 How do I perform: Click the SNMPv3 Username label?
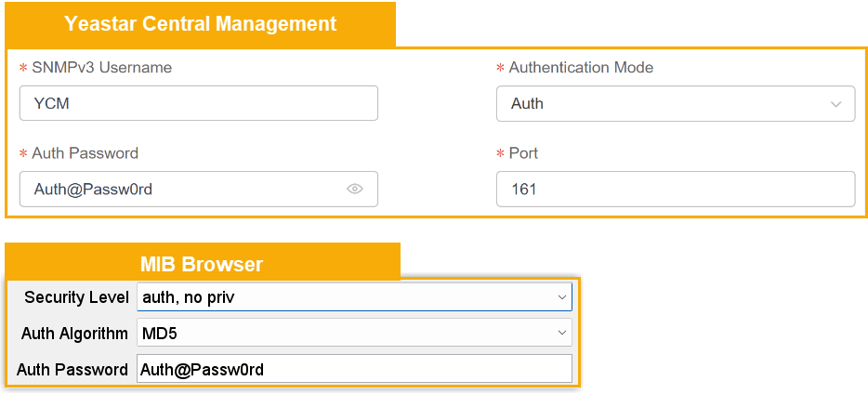point(101,68)
